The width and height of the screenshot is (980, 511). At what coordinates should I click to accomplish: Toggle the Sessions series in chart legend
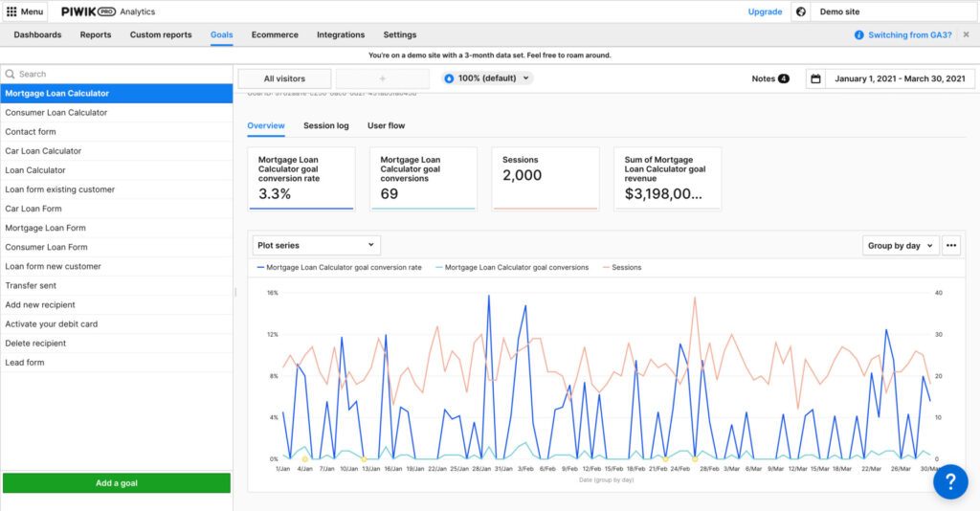coord(626,268)
